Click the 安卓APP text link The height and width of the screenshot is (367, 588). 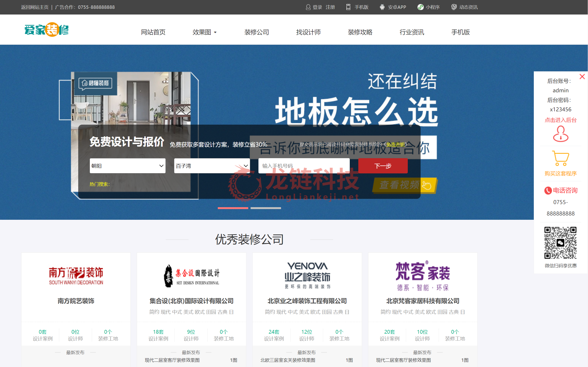[397, 7]
